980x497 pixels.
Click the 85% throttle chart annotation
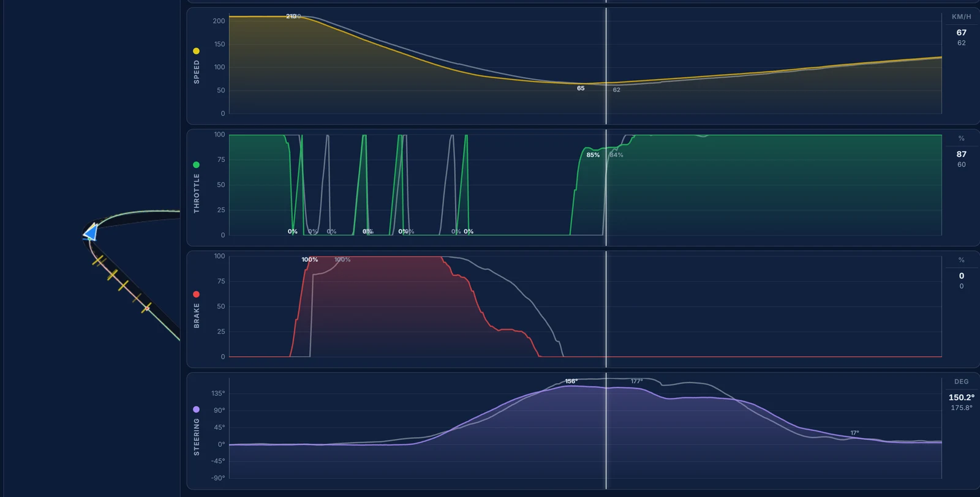click(593, 155)
